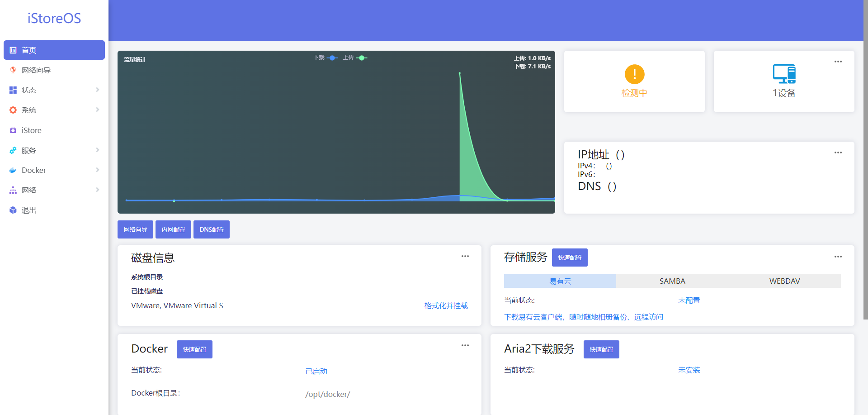
Task: Switch to the SAMBA storage tab
Action: point(672,281)
